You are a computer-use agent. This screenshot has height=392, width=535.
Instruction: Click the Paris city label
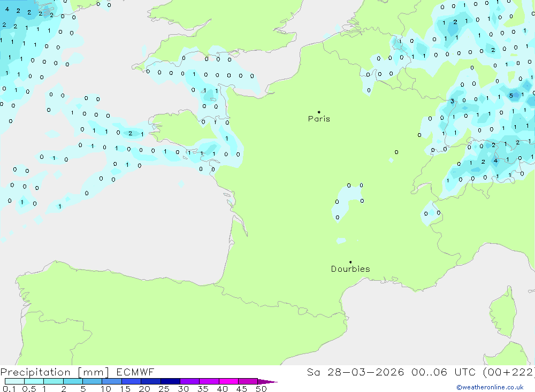(x=319, y=119)
